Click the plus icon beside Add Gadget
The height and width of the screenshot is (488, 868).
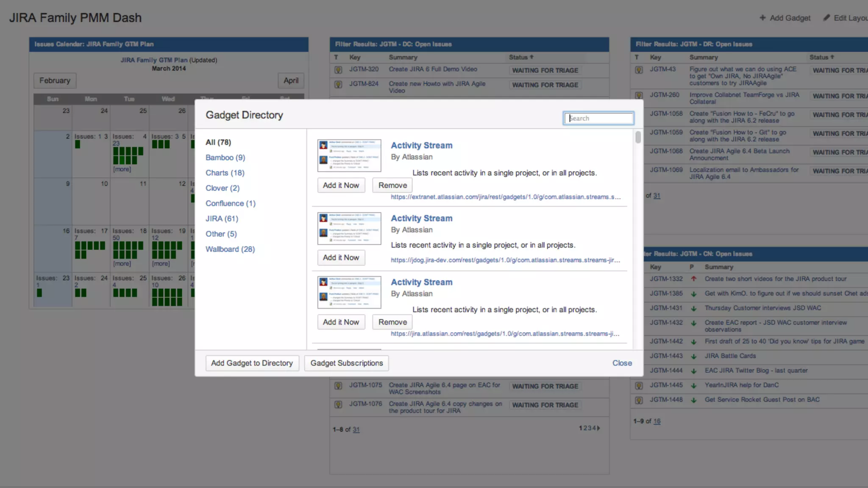pyautogui.click(x=762, y=18)
